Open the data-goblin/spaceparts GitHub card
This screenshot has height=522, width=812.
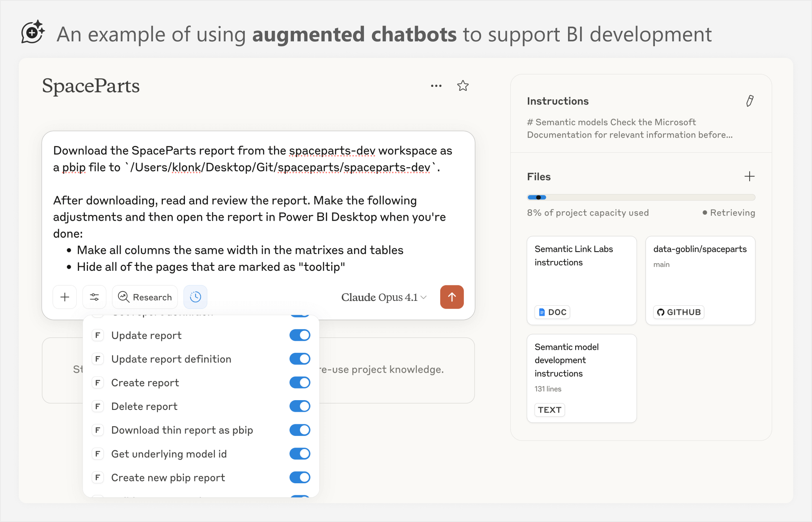tap(700, 280)
